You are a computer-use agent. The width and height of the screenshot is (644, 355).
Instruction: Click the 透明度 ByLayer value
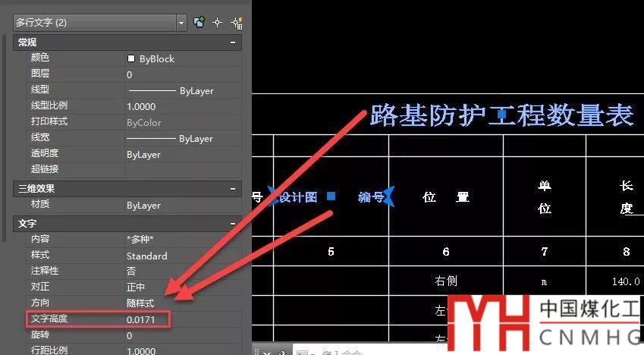coord(183,155)
